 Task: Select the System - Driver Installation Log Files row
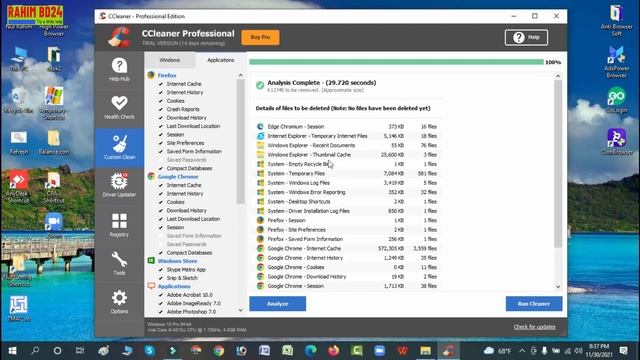coord(347,211)
